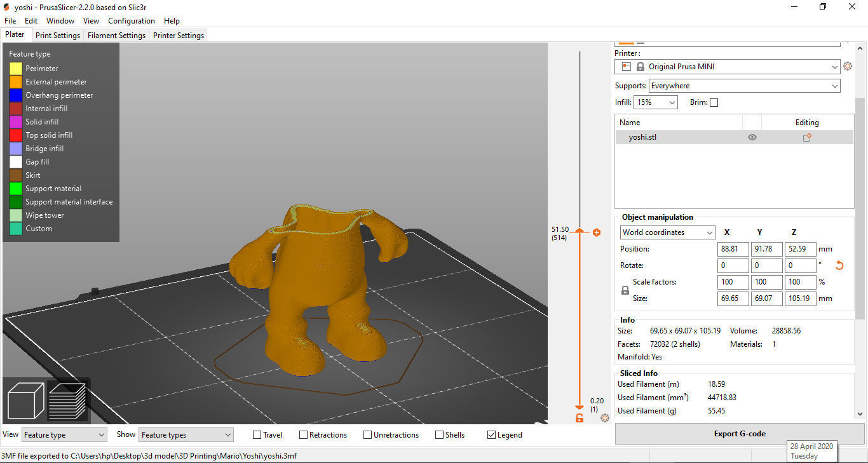Check the Unretractions option
Screen dimensions: 868x463
[367, 435]
